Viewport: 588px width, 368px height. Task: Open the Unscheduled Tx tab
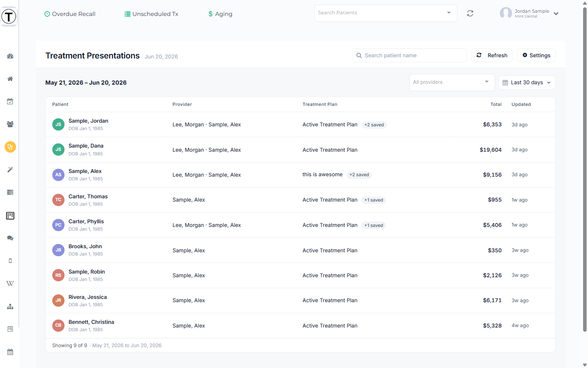pyautogui.click(x=151, y=14)
